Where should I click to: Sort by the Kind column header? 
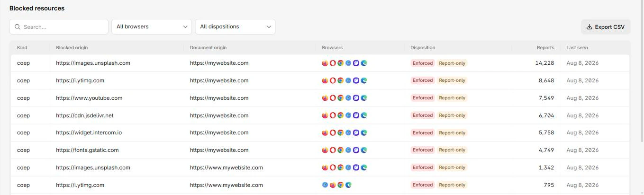coord(22,48)
